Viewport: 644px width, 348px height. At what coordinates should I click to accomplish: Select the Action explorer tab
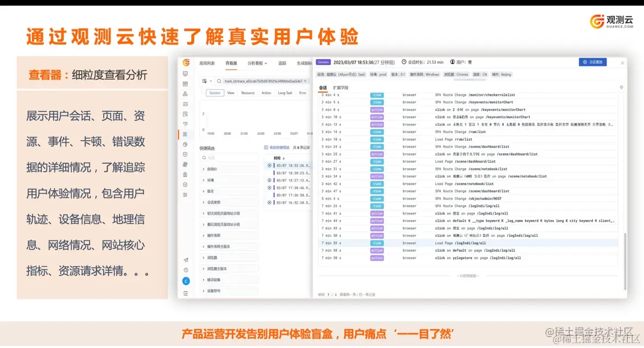(x=266, y=93)
